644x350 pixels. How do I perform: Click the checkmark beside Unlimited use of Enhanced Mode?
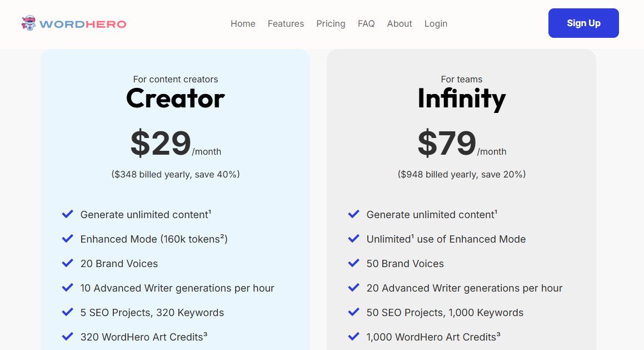click(353, 238)
